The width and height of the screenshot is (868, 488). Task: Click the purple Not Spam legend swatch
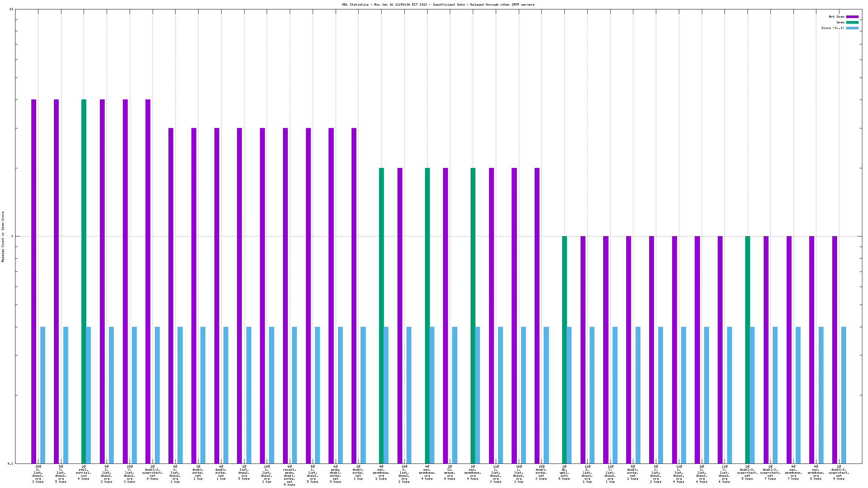852,17
